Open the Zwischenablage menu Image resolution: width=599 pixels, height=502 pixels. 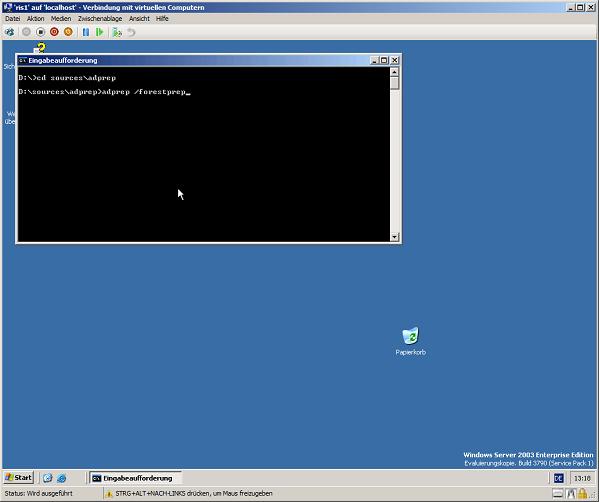[100, 19]
